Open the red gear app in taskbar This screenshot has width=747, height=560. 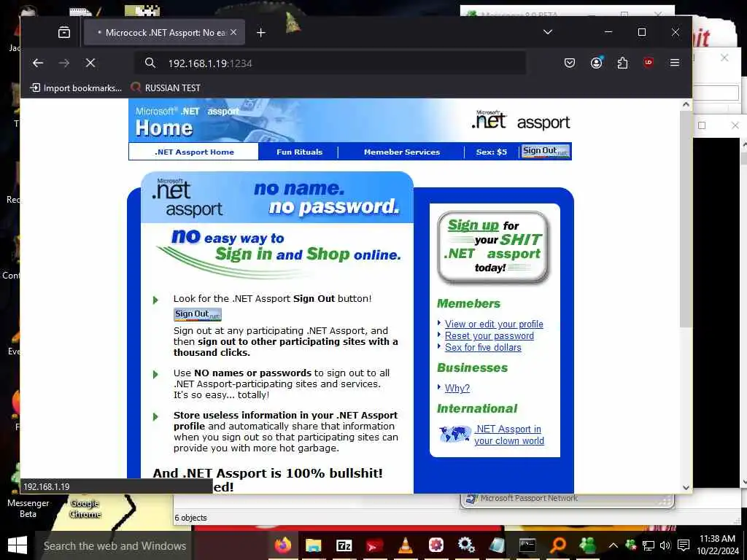click(x=436, y=545)
